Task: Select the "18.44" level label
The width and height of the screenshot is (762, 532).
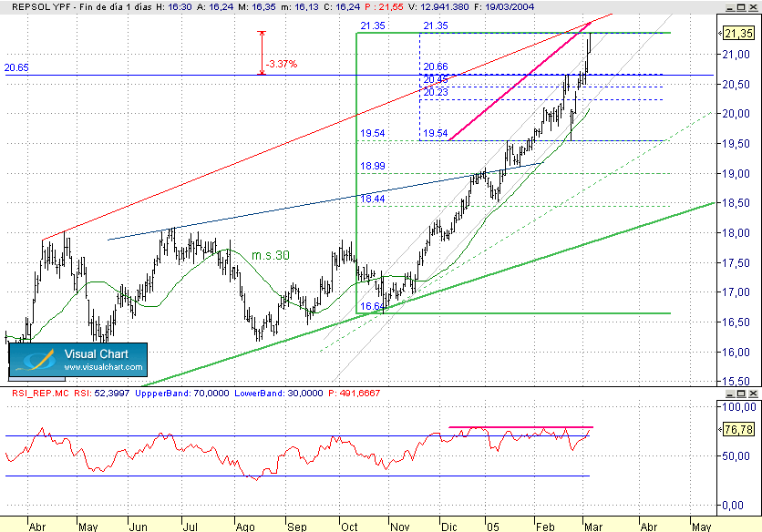Action: (x=373, y=199)
